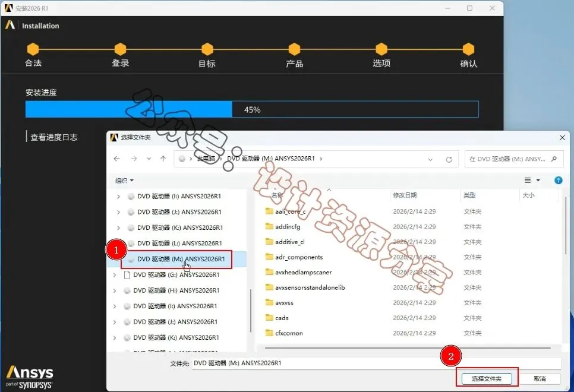Click the 确认 step marker
574x392 pixels.
click(x=469, y=49)
